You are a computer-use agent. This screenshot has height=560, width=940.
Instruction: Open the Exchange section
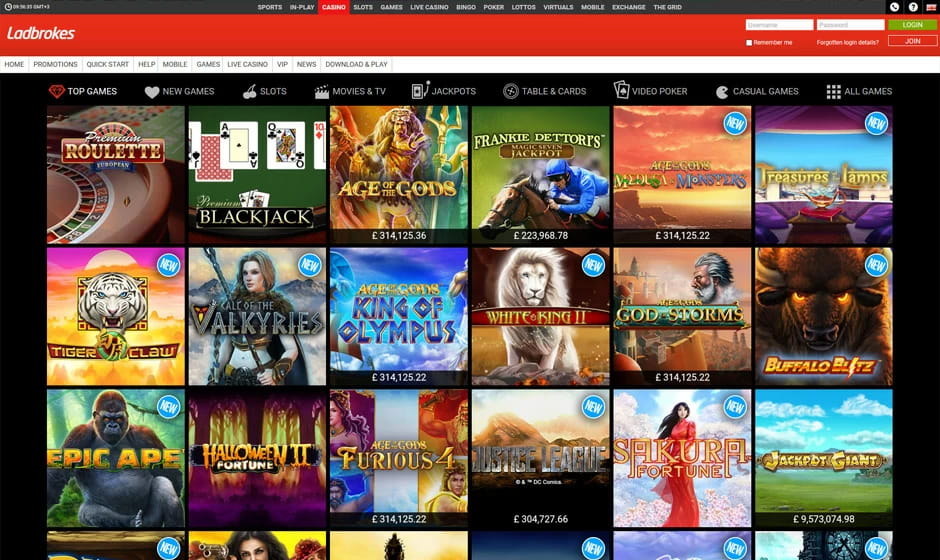629,7
